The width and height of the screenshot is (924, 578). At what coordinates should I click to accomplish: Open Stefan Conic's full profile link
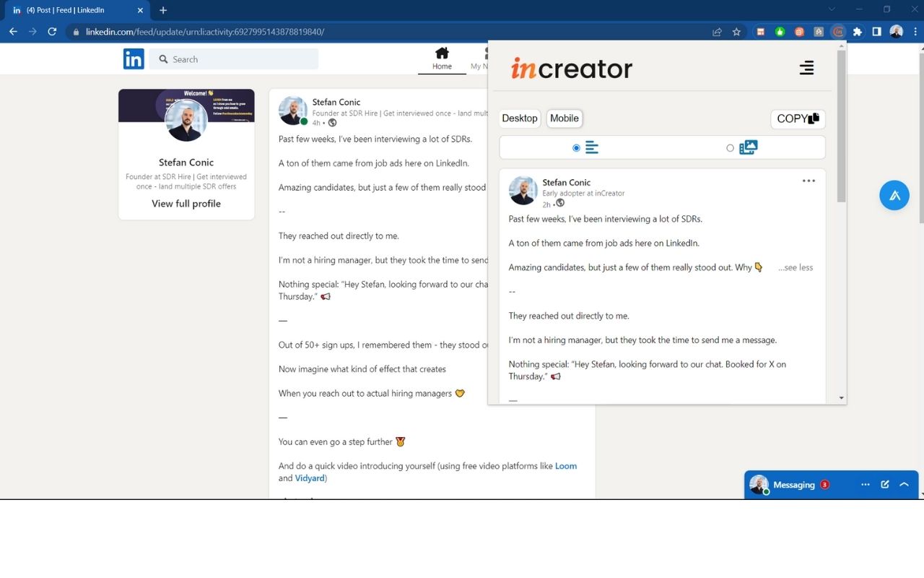point(186,203)
